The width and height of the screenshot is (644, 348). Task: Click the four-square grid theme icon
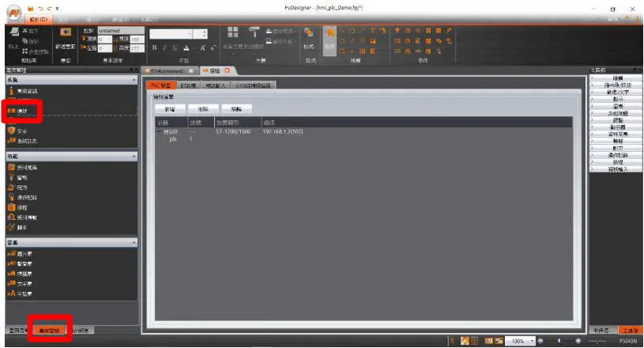click(233, 32)
